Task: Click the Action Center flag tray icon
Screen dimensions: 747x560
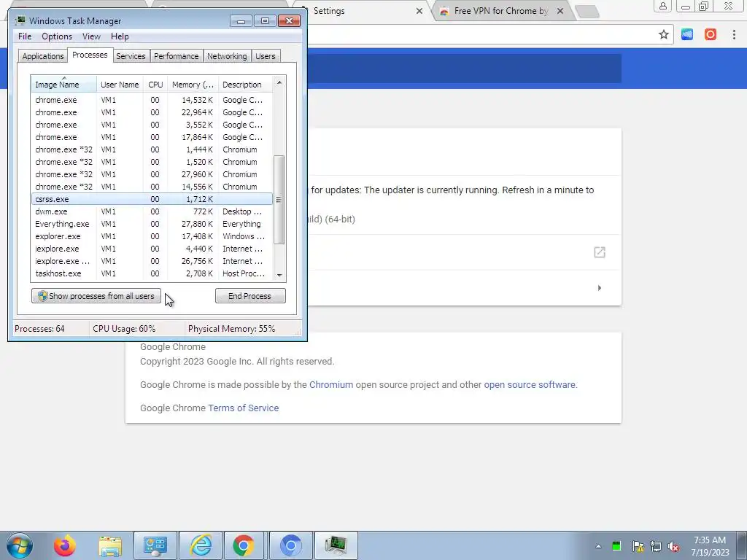Action: (638, 546)
